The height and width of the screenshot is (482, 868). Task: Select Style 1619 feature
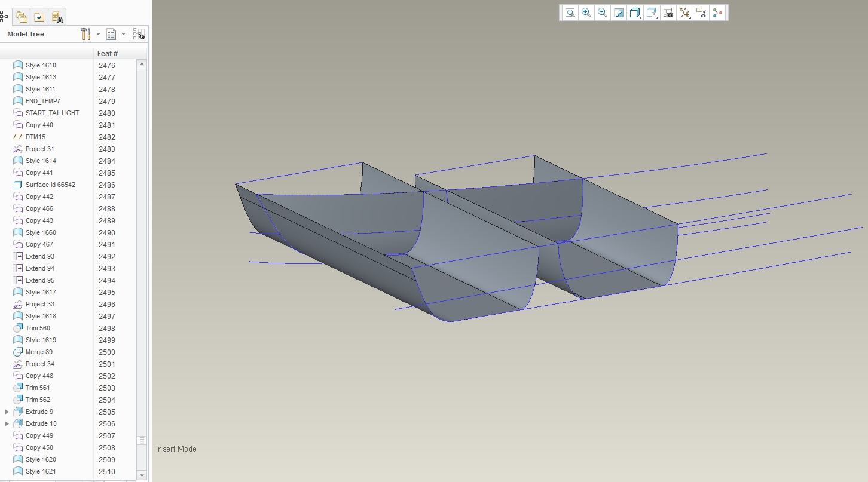click(x=41, y=340)
